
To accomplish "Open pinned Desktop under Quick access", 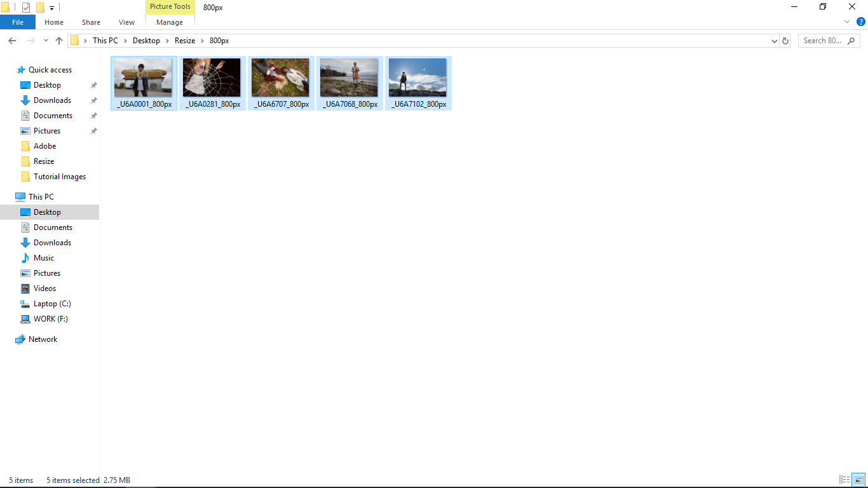I will click(47, 85).
